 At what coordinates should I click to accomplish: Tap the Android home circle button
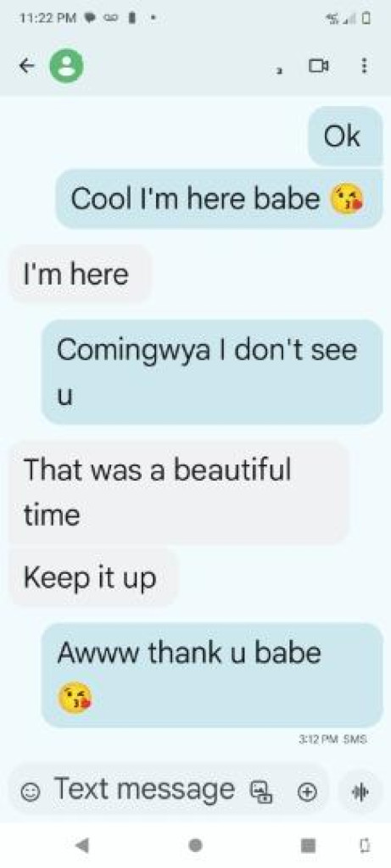click(x=195, y=845)
